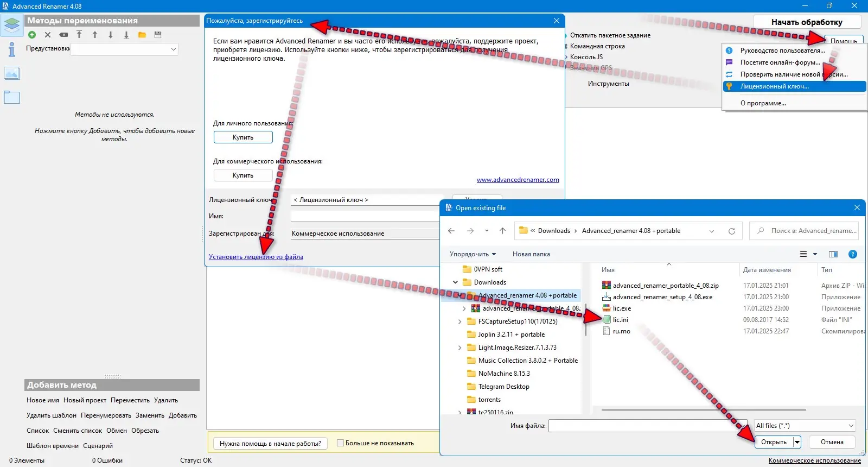
Task: Click the green add method icon
Action: pyautogui.click(x=32, y=35)
